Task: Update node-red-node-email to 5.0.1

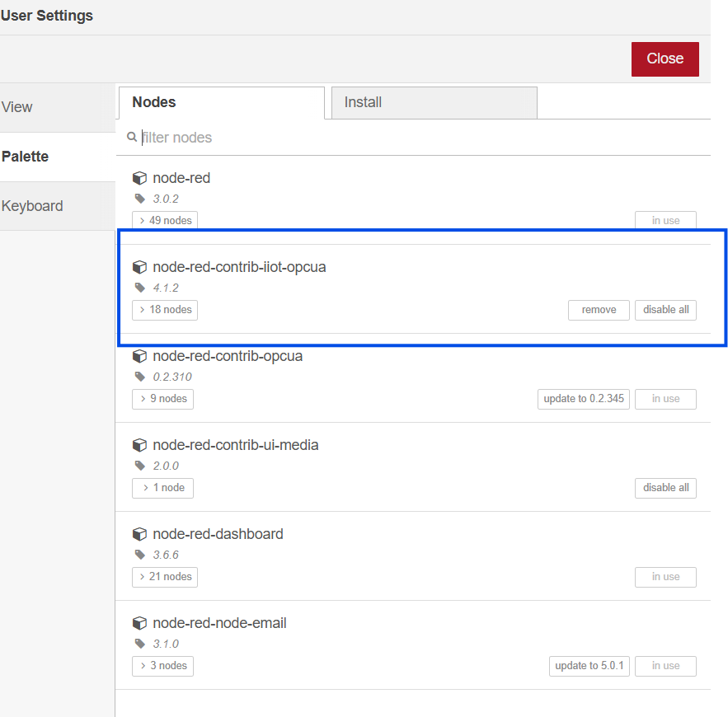Action: point(589,666)
